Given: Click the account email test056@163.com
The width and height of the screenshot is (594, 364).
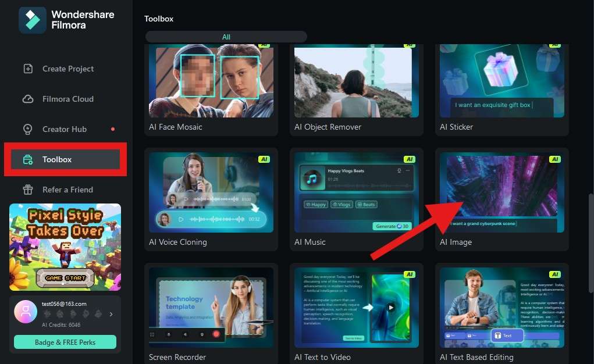Looking at the screenshot, I should tap(64, 304).
